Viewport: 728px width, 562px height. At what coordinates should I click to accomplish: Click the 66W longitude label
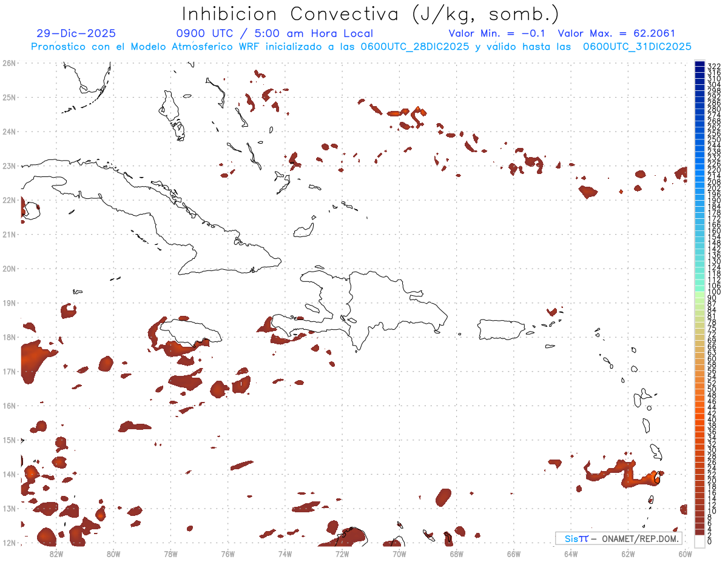click(x=514, y=554)
